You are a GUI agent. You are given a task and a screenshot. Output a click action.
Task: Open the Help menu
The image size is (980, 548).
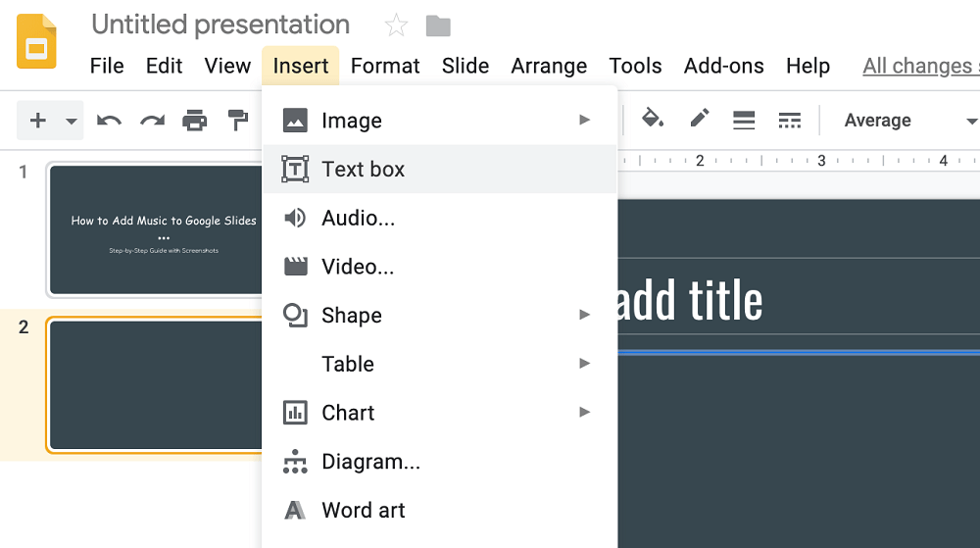pyautogui.click(x=808, y=66)
